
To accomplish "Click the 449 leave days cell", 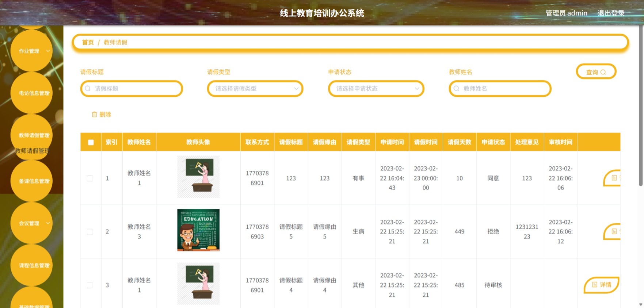I will [460, 231].
